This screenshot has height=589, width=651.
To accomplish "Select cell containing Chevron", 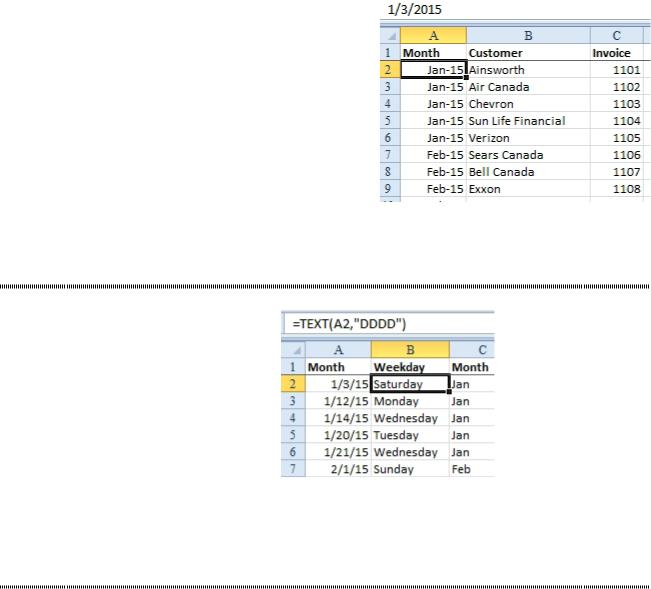I will (x=528, y=104).
